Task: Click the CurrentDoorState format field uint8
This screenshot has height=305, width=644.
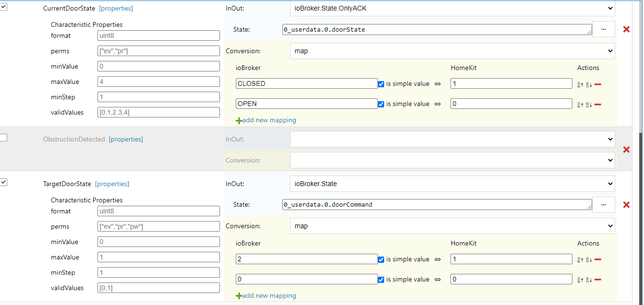Action: (158, 35)
